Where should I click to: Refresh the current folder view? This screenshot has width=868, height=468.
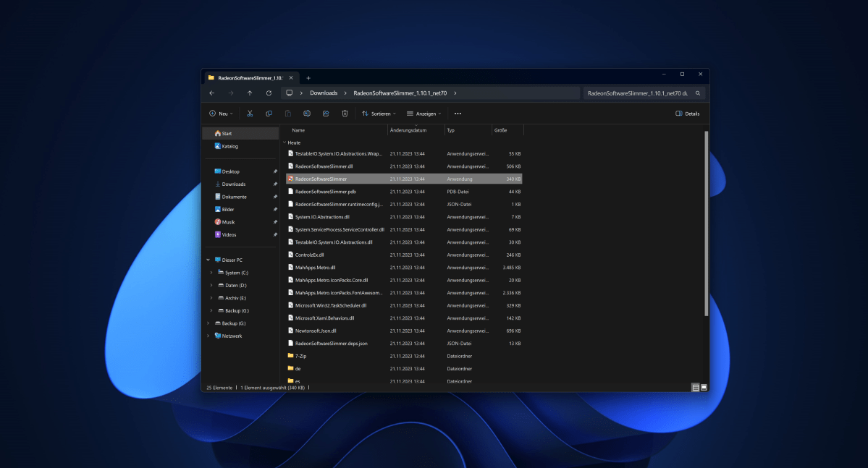pyautogui.click(x=269, y=93)
